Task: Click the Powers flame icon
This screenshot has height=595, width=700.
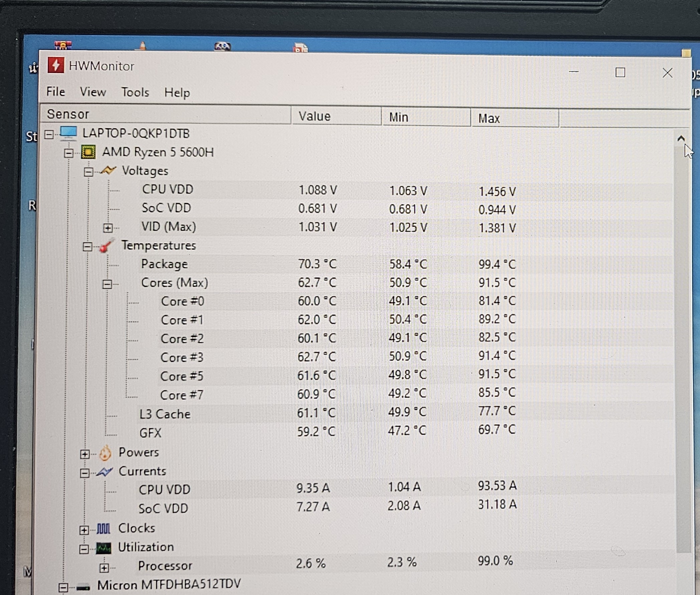Action: (105, 453)
